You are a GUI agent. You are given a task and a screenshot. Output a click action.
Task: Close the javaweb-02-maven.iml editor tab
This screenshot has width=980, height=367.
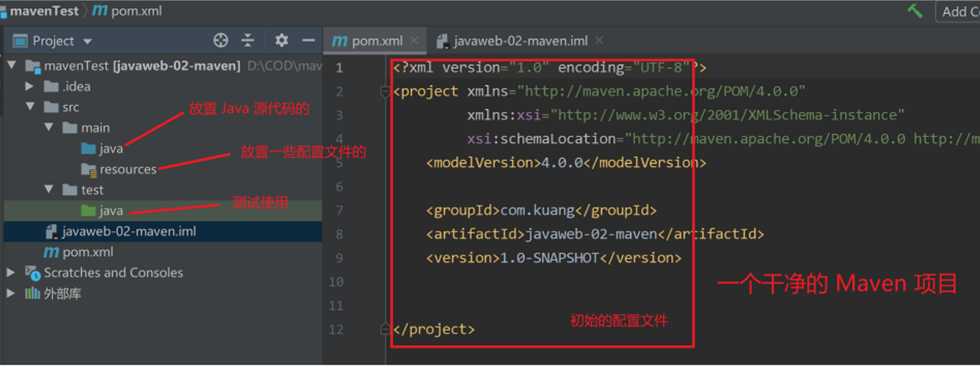pyautogui.click(x=599, y=40)
